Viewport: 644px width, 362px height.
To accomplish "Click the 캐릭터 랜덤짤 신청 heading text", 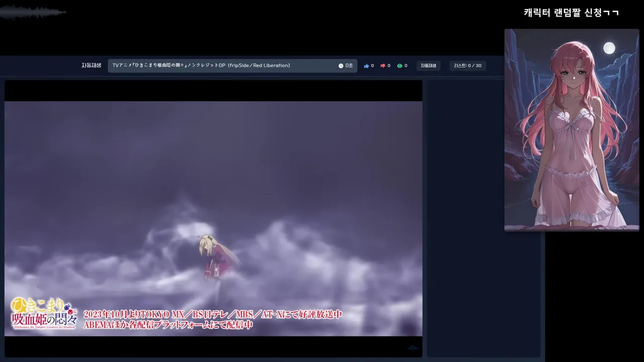I will point(571,13).
